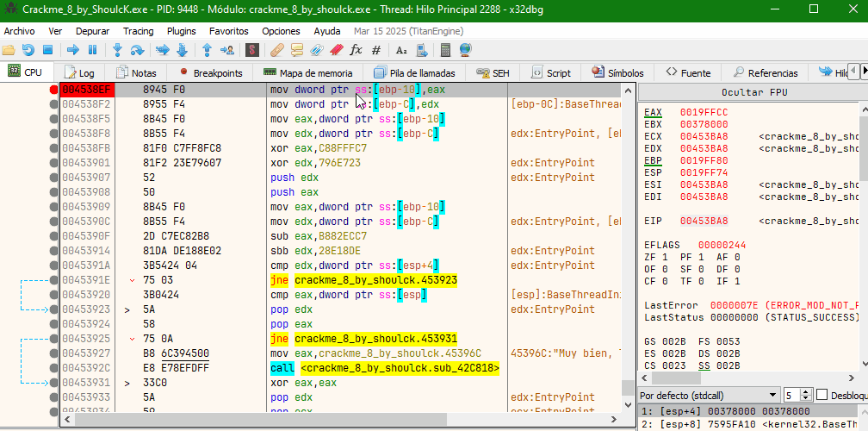Switch to the Fuente tab
Screen dimensions: 868x431
pyautogui.click(x=689, y=72)
